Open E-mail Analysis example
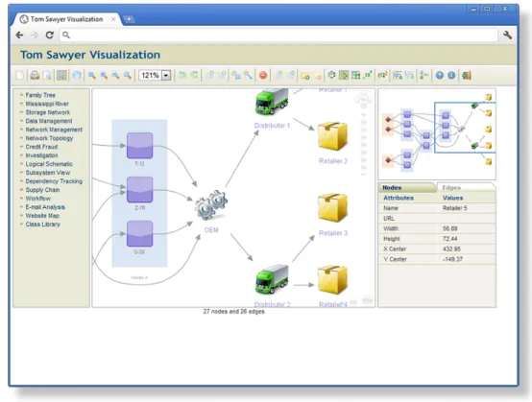The height and width of the screenshot is (402, 532). tap(45, 207)
